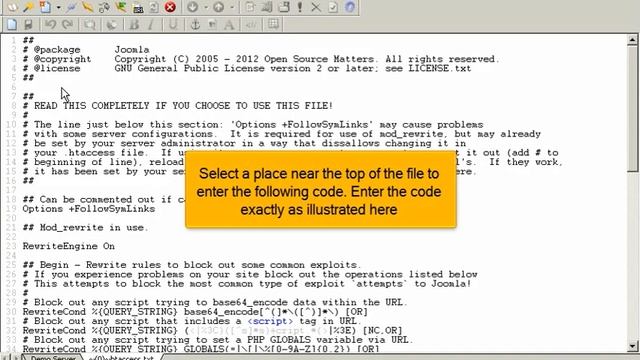Click the checkmark document icon
Viewport: 640px width, 360px height.
coord(333,7)
